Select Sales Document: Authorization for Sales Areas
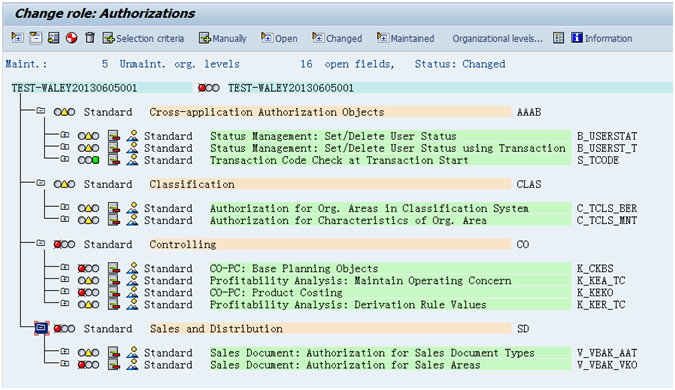This screenshot has height=390, width=675. tap(345, 365)
